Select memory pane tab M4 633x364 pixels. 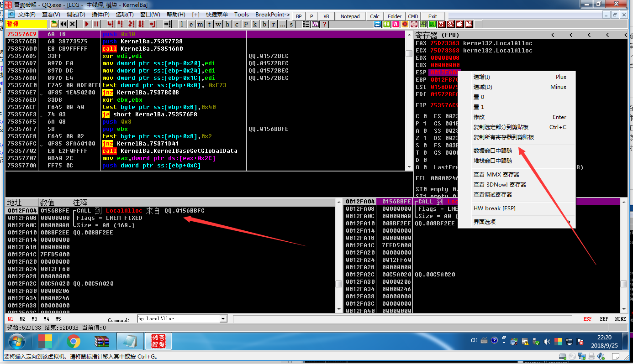coord(46,319)
